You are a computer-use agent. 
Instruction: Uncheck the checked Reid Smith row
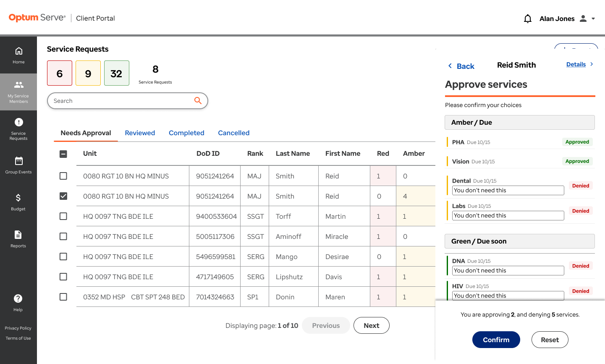coord(63,196)
